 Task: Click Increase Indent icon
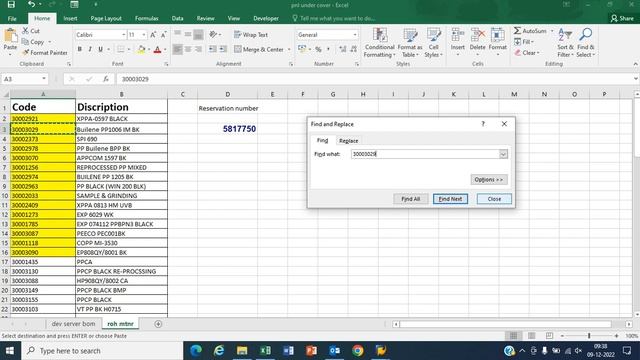(223, 49)
